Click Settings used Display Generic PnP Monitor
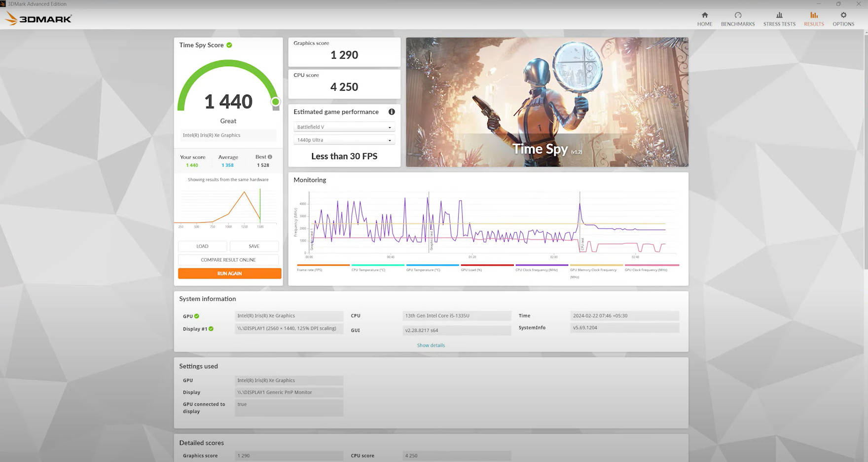868x462 pixels. point(289,392)
